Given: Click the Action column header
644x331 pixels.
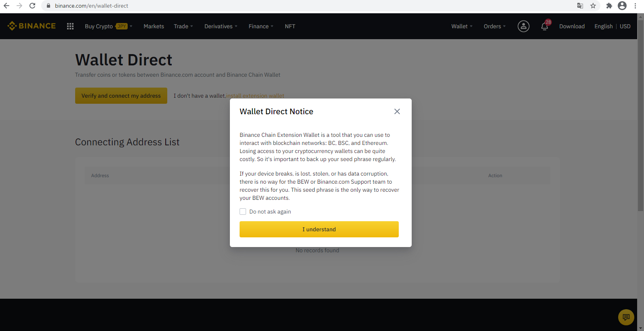Looking at the screenshot, I should (x=495, y=176).
